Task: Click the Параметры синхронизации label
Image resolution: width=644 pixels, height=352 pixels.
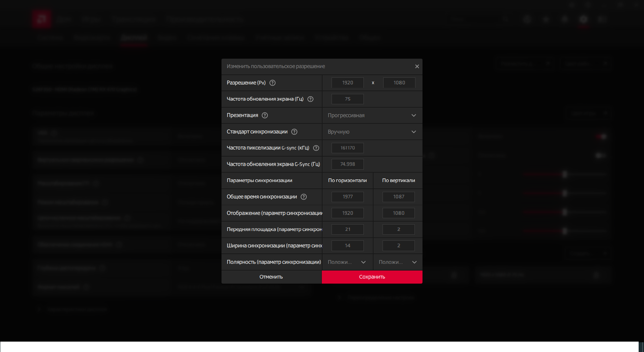Action: [x=259, y=180]
